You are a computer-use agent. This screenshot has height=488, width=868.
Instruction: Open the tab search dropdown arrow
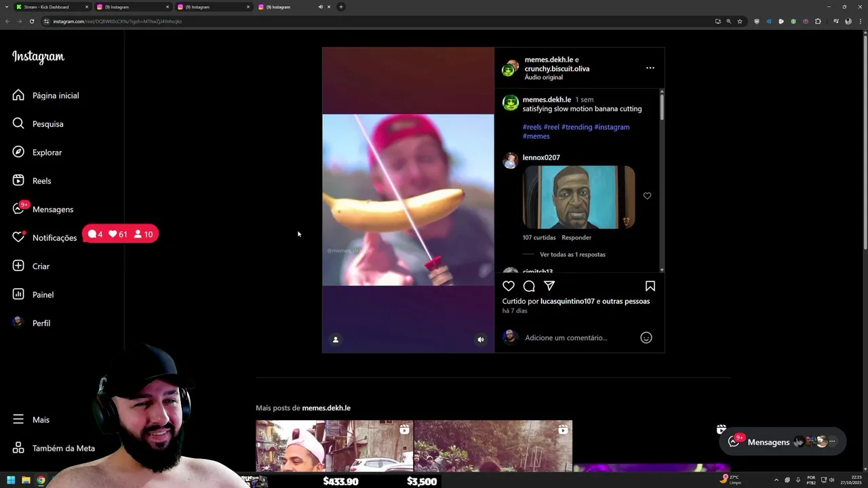tap(7, 7)
